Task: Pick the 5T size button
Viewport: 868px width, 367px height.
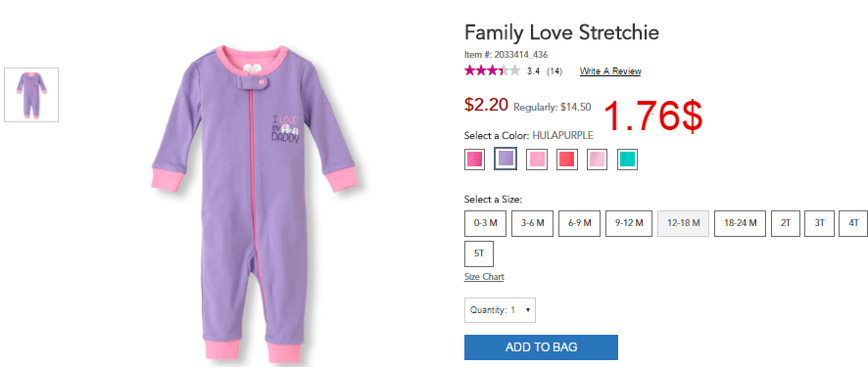Action: (x=479, y=253)
